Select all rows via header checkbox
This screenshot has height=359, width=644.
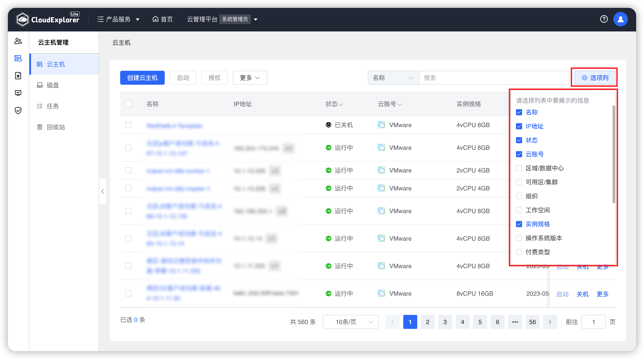(x=128, y=104)
